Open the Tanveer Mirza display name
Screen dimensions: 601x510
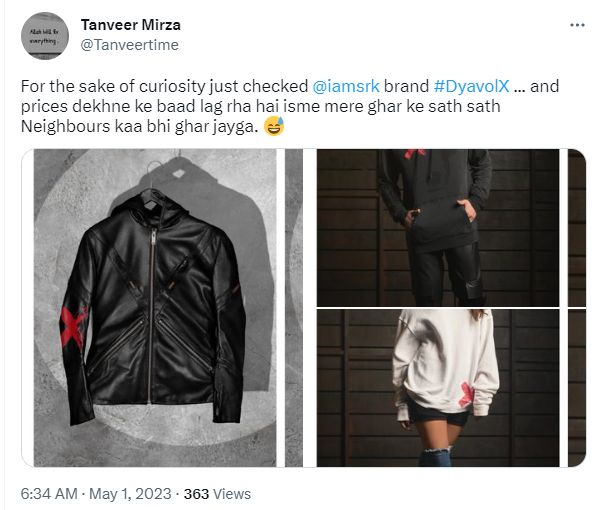[x=131, y=25]
